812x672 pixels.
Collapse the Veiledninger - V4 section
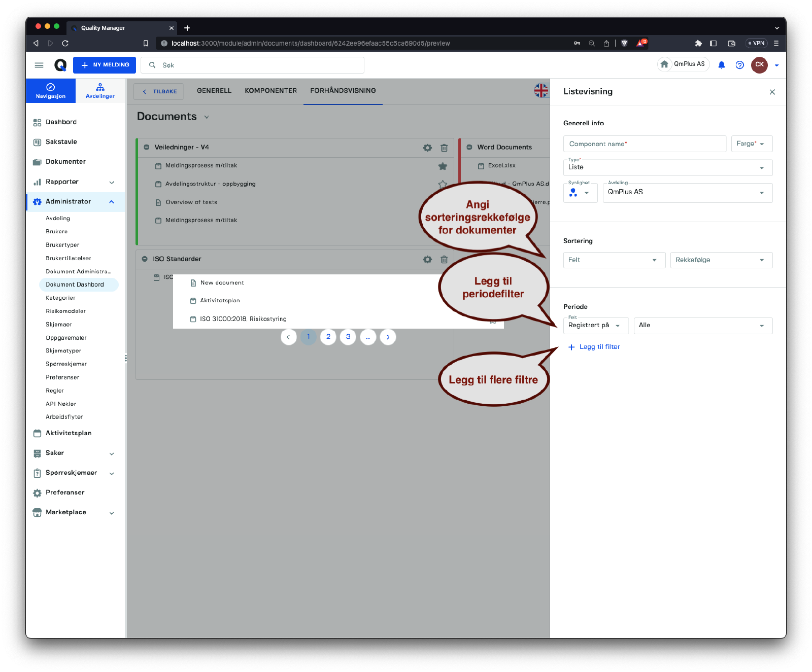146,147
